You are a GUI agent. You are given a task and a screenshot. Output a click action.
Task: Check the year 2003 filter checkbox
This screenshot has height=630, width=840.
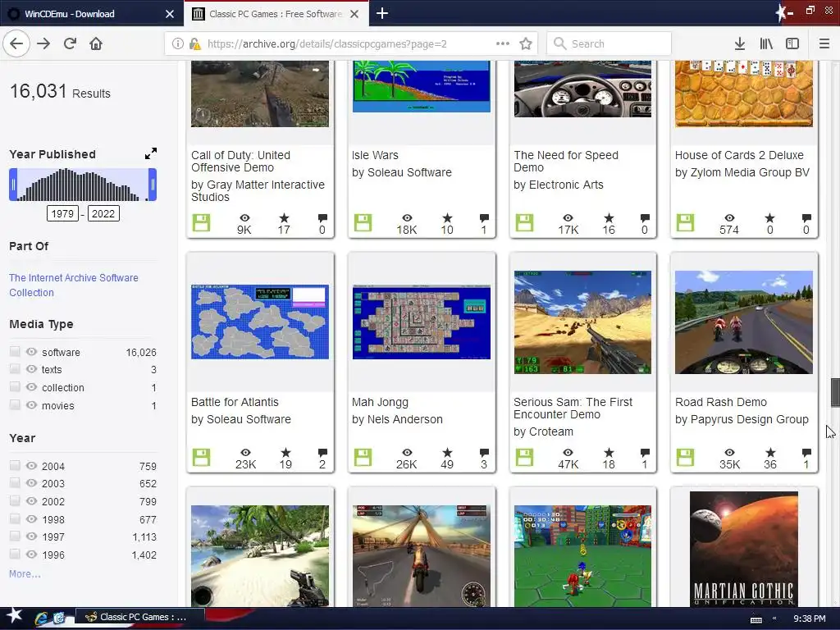coord(15,483)
